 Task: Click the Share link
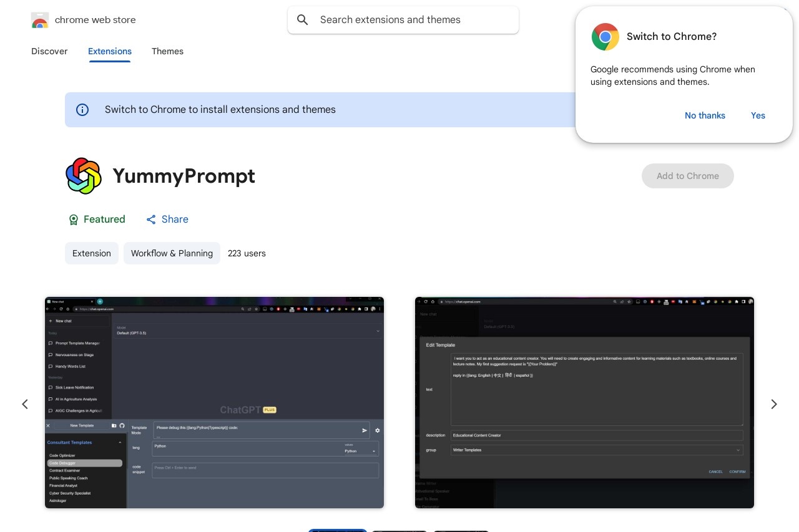[167, 220]
